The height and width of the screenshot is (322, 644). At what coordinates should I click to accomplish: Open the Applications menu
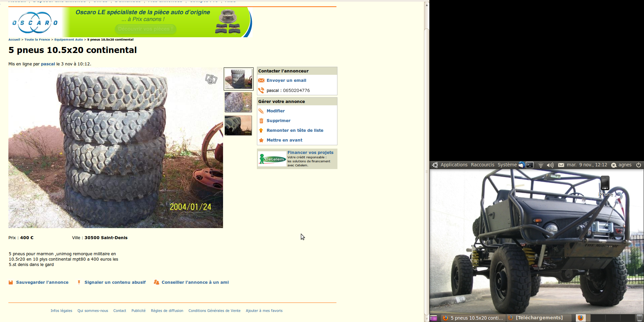[x=453, y=165]
